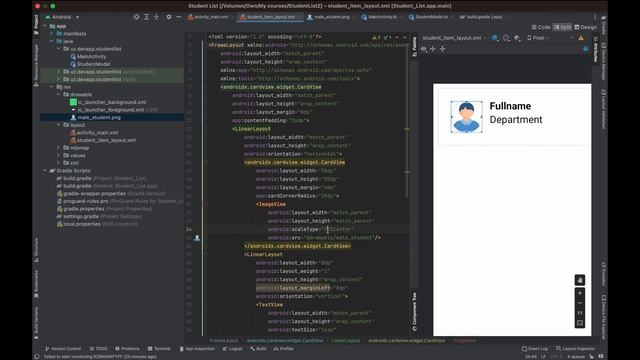Viewport: 640px width, 360px height.
Task: Open design surface layer selector icon
Action: [x=495, y=38]
